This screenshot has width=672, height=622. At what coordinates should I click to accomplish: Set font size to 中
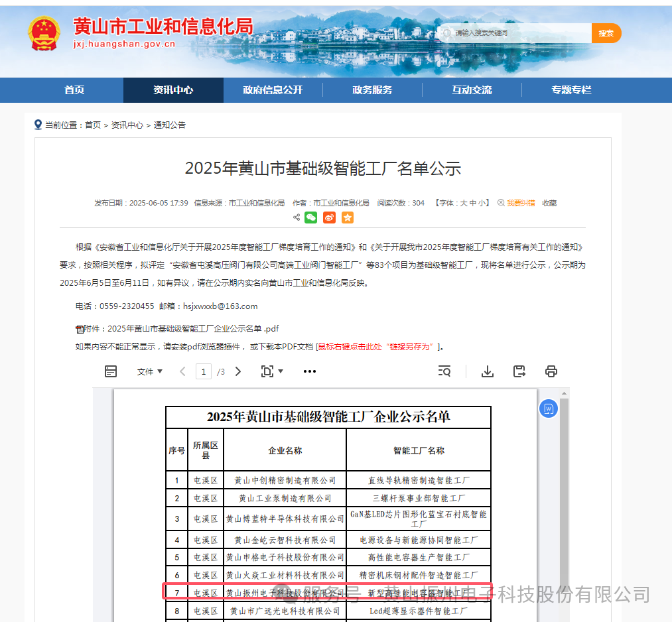click(473, 203)
